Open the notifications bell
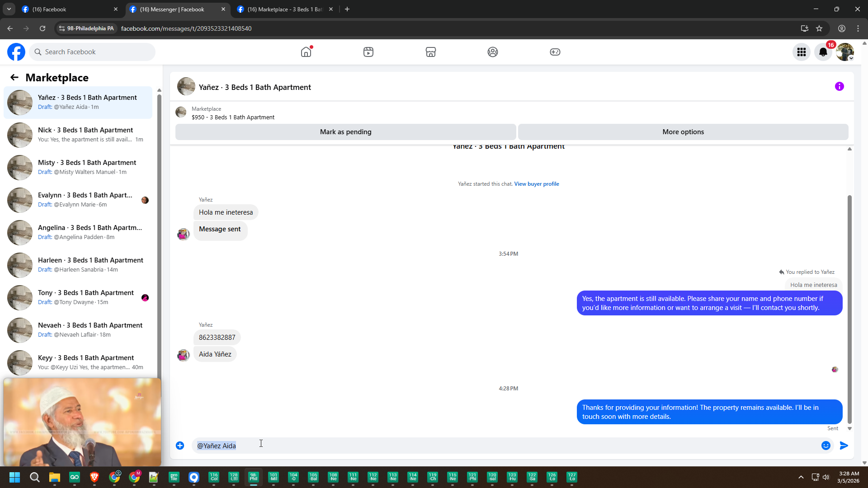Viewport: 868px width, 488px height. [823, 52]
